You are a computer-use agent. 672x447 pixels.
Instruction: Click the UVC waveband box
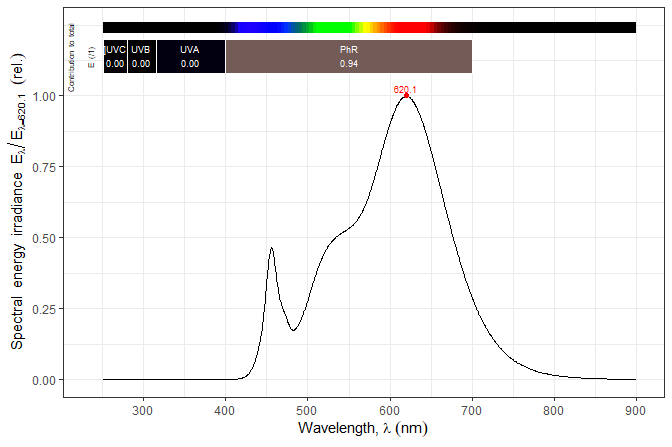click(x=115, y=56)
